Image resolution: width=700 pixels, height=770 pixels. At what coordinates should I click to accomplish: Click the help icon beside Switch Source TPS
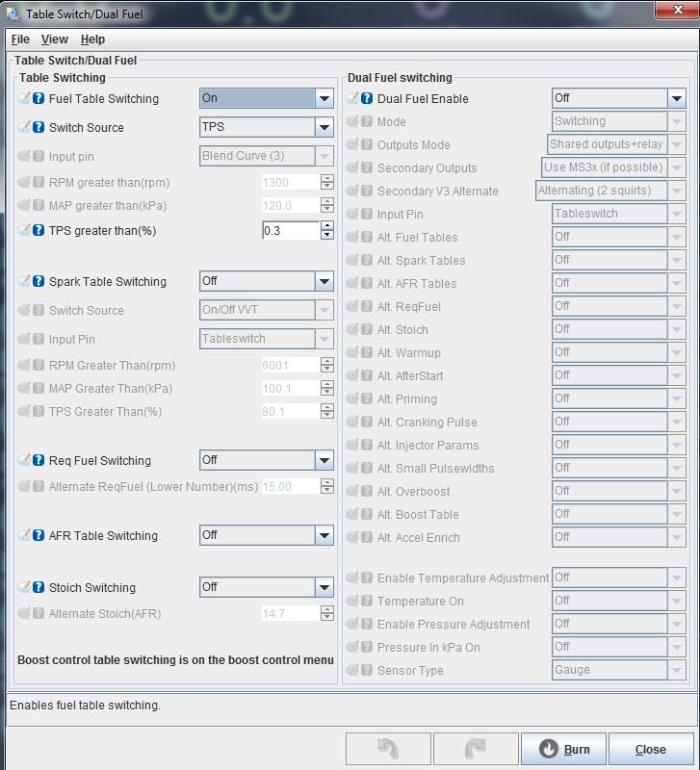pos(39,127)
